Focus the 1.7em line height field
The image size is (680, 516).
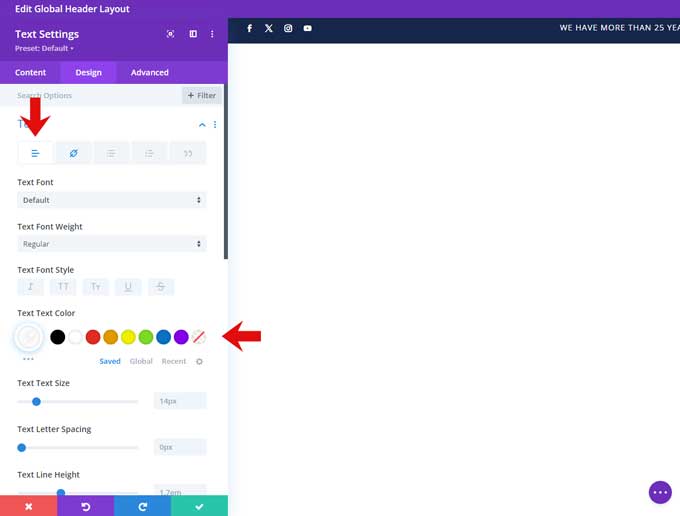(180, 491)
